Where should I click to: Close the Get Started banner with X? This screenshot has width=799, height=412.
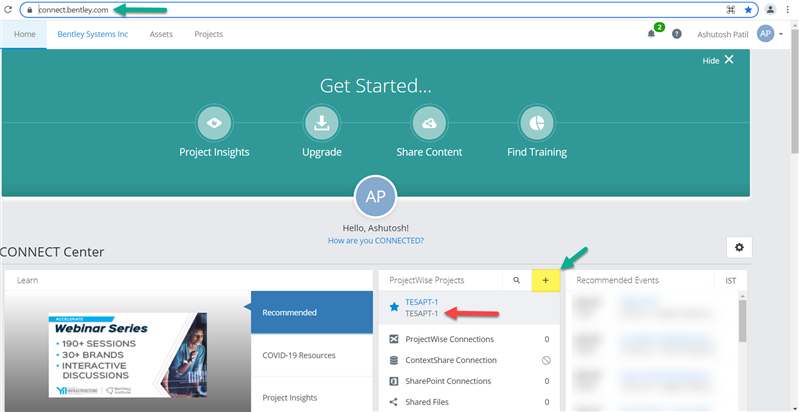(729, 60)
